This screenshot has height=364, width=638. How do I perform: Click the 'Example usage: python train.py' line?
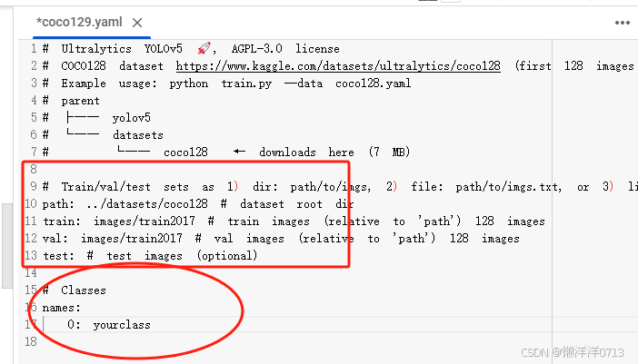point(226,84)
